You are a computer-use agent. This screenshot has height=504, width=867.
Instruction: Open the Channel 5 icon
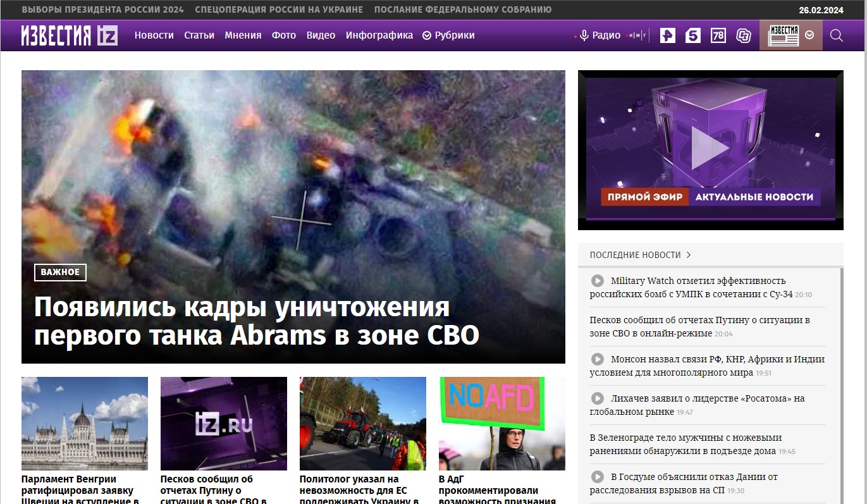[693, 35]
